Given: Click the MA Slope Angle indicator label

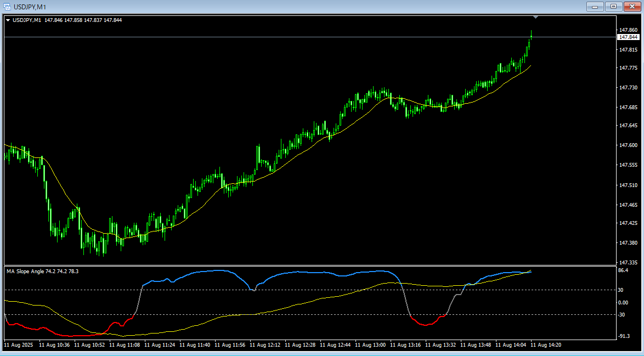Looking at the screenshot, I should click(x=43, y=272).
